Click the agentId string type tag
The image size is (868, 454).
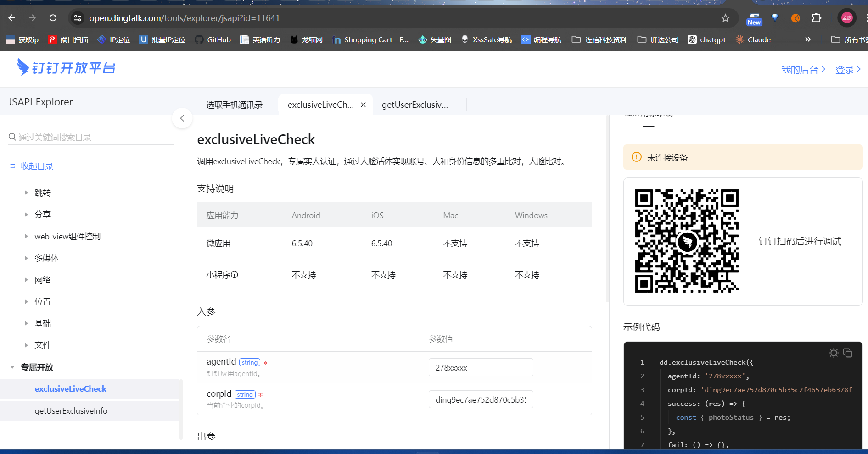click(250, 362)
